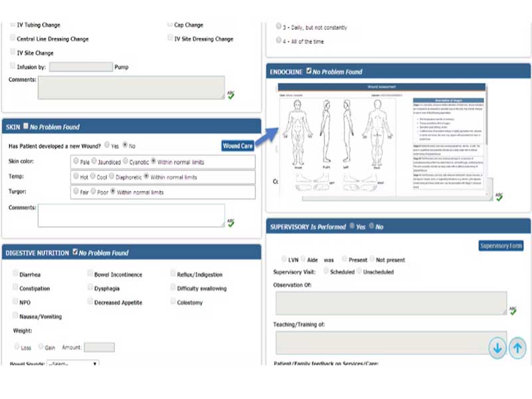Check Nausea/Vomiting symptom
Screen dimensions: 532x399
[x=15, y=315]
